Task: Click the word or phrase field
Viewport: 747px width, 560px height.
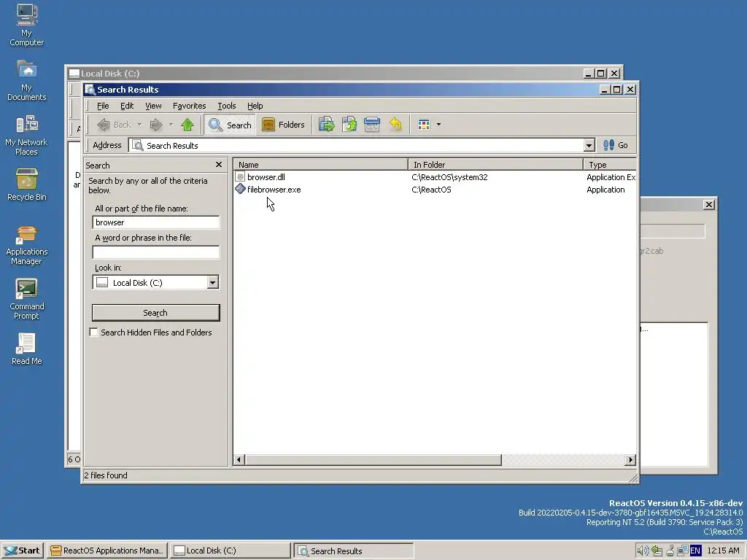Action: [156, 252]
